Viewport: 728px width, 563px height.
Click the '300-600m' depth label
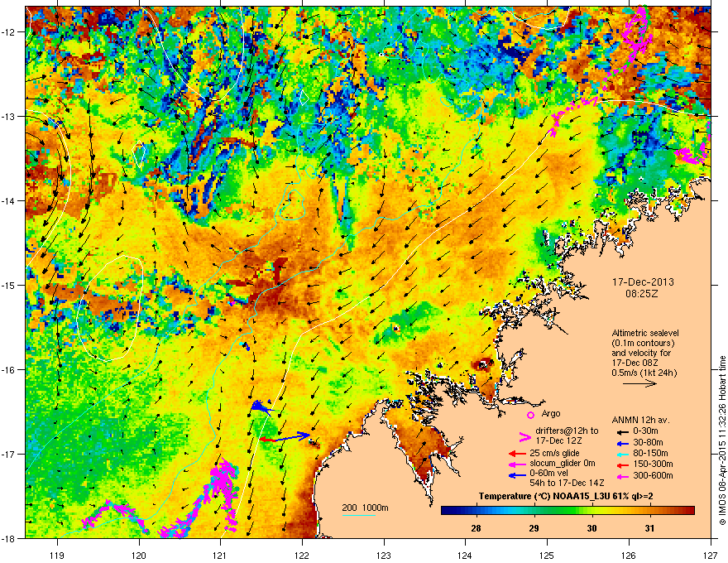[654, 475]
